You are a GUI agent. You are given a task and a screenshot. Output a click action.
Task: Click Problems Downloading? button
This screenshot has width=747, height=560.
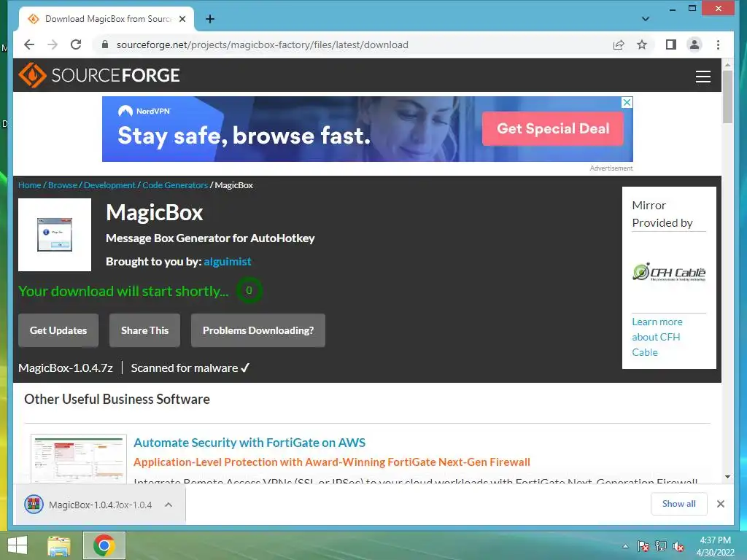coord(258,330)
